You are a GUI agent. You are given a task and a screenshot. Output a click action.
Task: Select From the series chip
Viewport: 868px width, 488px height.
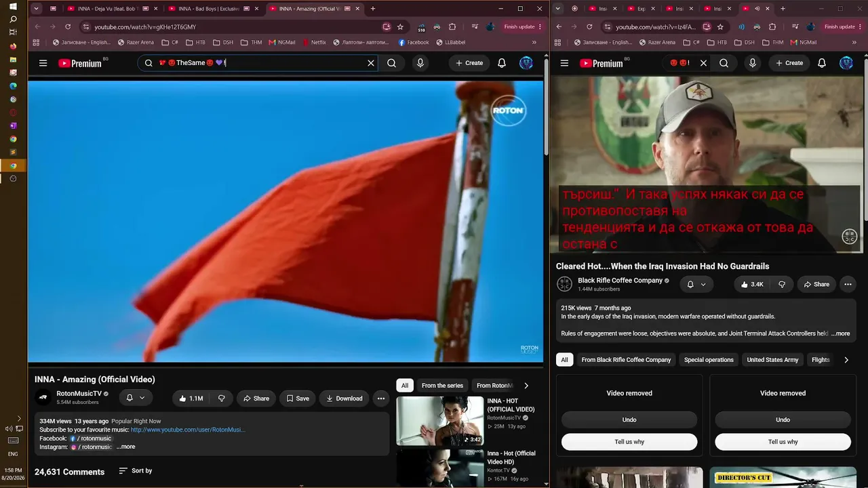point(442,386)
